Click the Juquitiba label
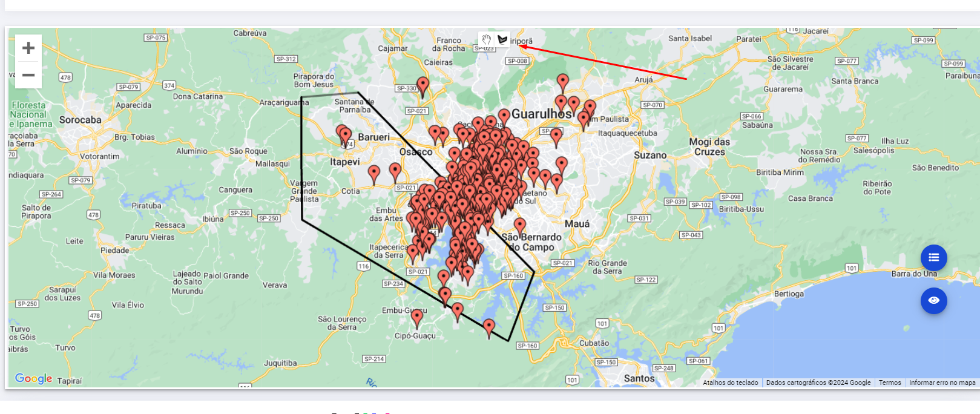Viewport: 980px width, 414px height. click(x=280, y=363)
